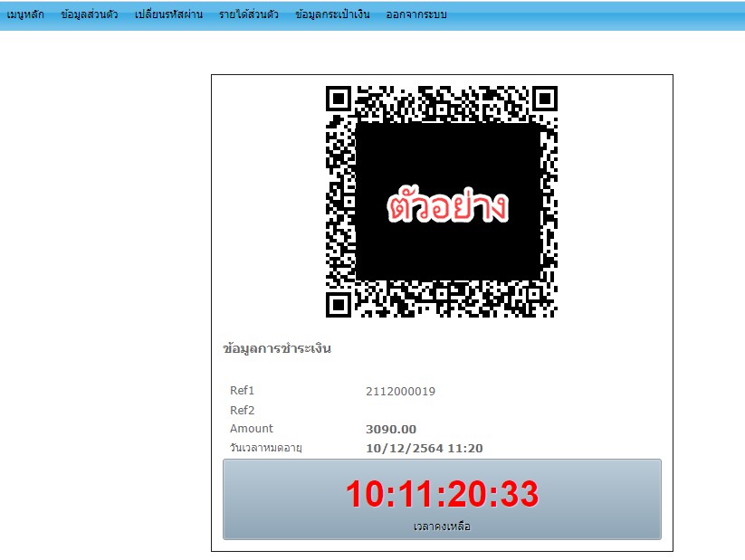745x560 pixels.
Task: Select the amount value 3090.00
Action: pyautogui.click(x=391, y=430)
